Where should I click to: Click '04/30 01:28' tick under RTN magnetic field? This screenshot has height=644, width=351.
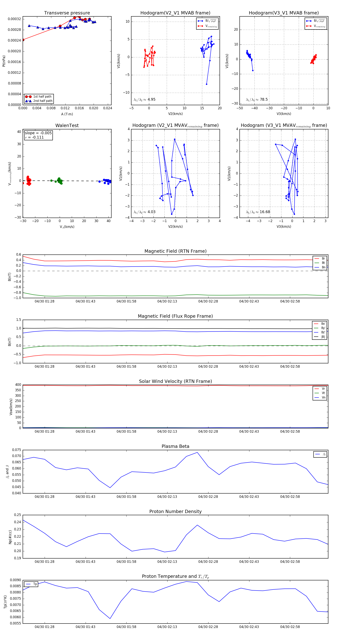[44, 301]
